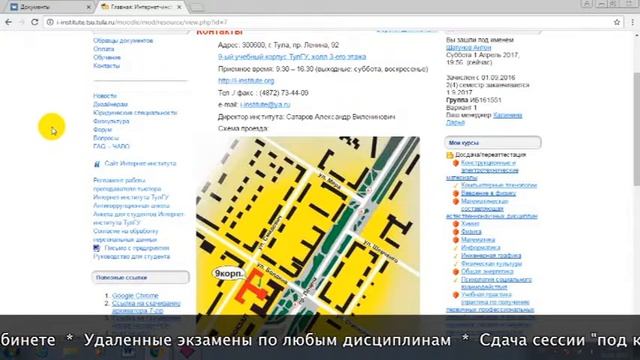Open the Компьютерные технологии course
640x360 pixels.
[x=499, y=185]
